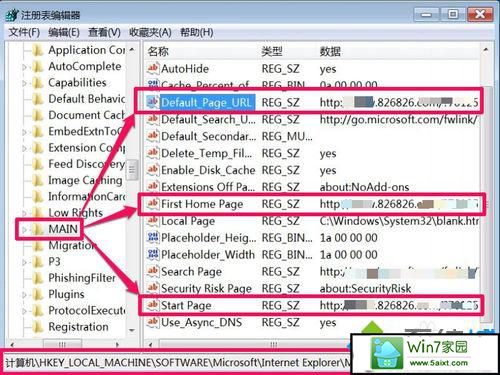Sort by the 名称 column header
This screenshot has height=375, width=500.
(158, 52)
